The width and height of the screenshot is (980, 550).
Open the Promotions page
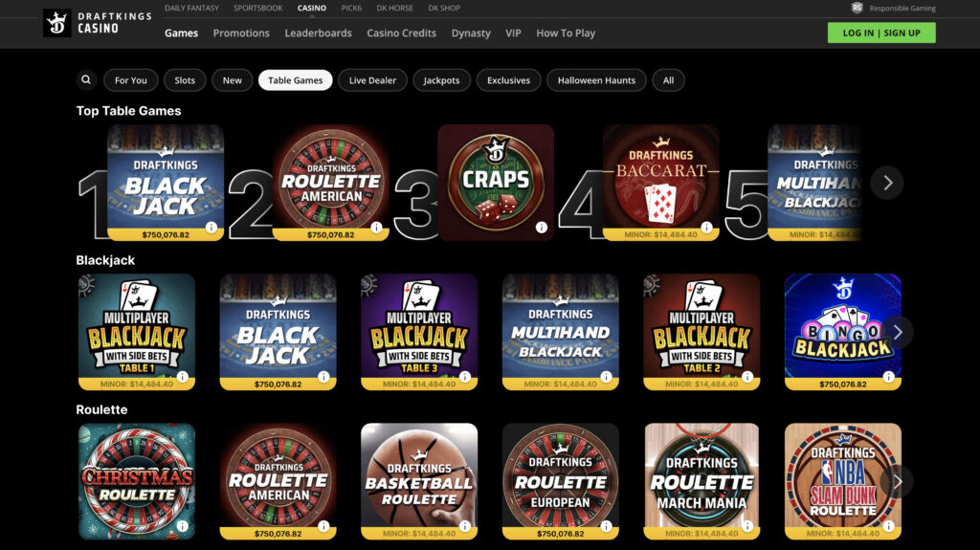tap(241, 33)
